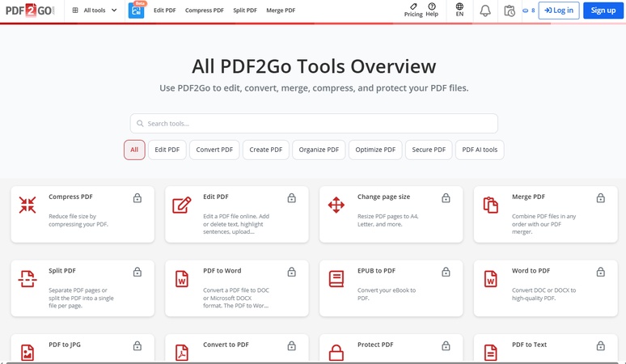Click the Edit PDF pencil icon
The height and width of the screenshot is (364, 626).
tap(182, 205)
